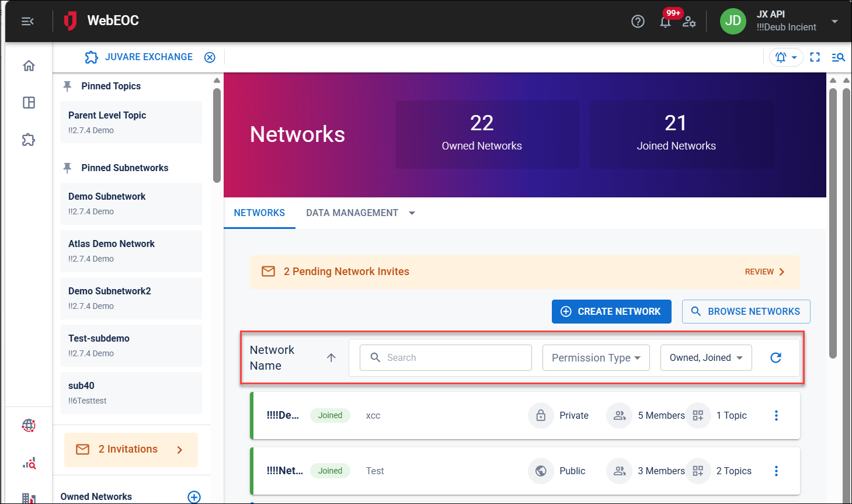Screen dimensions: 852x504
Task: Expand the DATA MANAGEMENT dropdown arrow
Action: 412,213
